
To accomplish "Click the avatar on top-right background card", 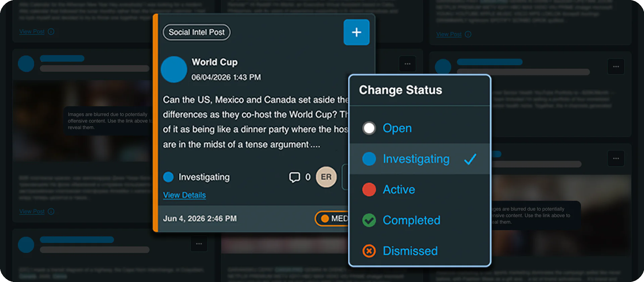I will click(x=443, y=66).
